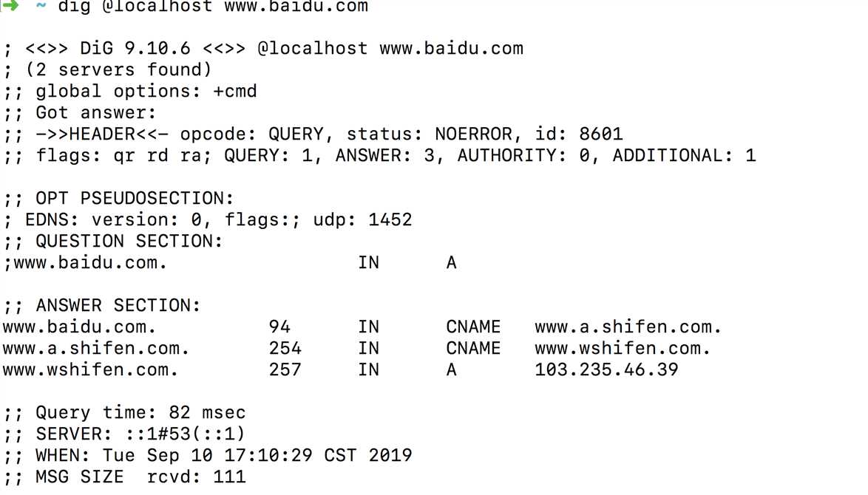The image size is (868, 495).
Task: Click the TTL value 254
Action: pos(285,348)
